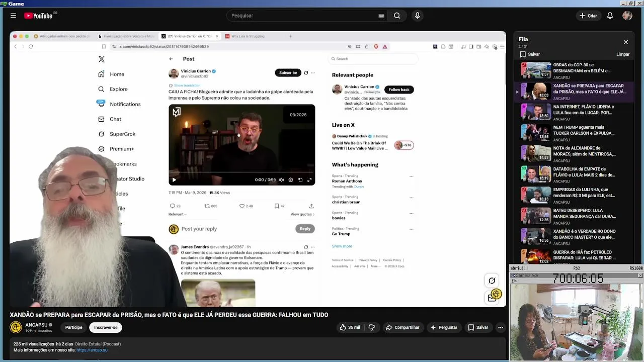Open the Criar create menu
Image resolution: width=644 pixels, height=362 pixels.
tap(588, 16)
